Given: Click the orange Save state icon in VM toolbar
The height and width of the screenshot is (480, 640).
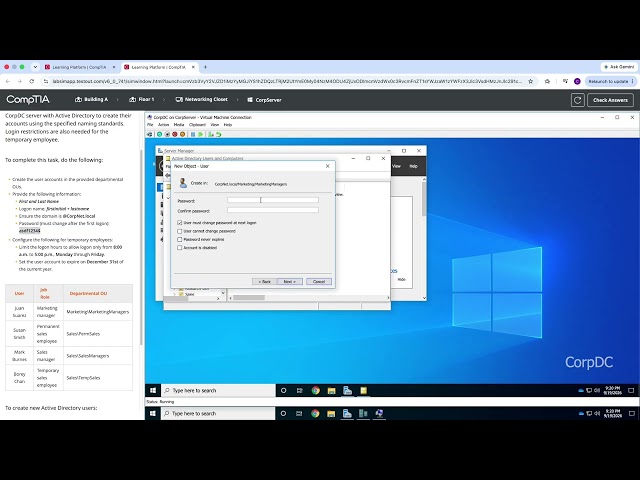Looking at the screenshot, I should coord(182,134).
